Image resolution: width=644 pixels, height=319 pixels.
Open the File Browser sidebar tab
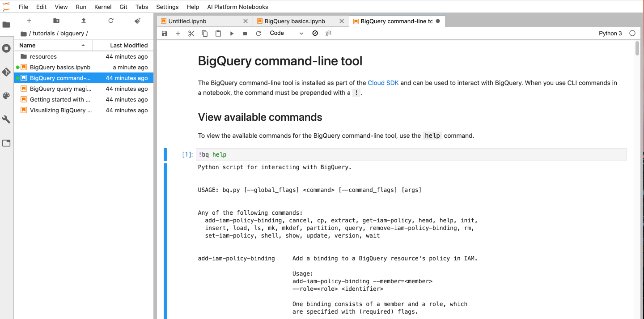click(6, 25)
